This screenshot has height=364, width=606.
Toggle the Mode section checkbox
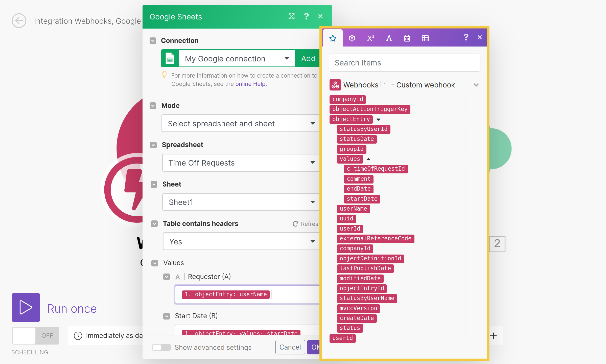click(153, 106)
